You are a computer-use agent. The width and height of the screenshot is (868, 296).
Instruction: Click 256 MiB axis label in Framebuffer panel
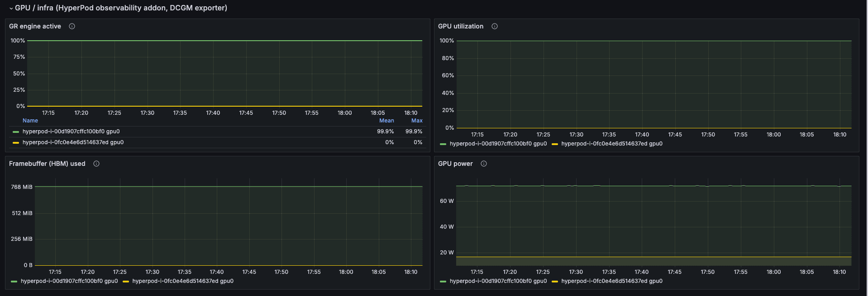(x=22, y=239)
